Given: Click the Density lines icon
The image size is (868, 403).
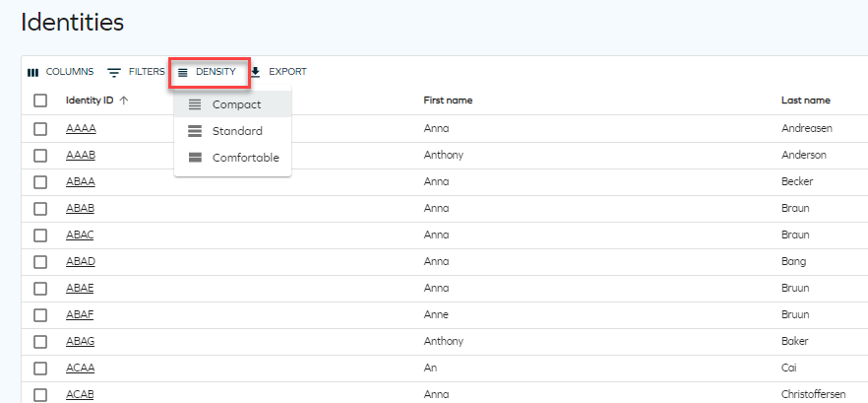Looking at the screenshot, I should coord(183,73).
